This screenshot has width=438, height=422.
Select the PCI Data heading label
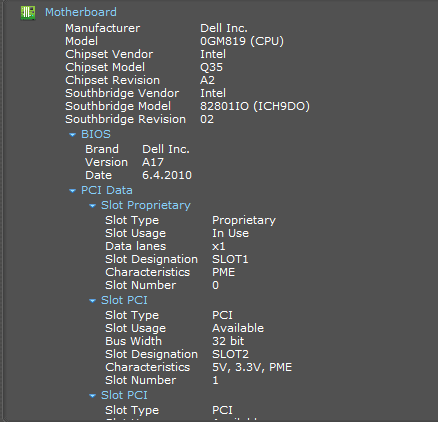(107, 190)
